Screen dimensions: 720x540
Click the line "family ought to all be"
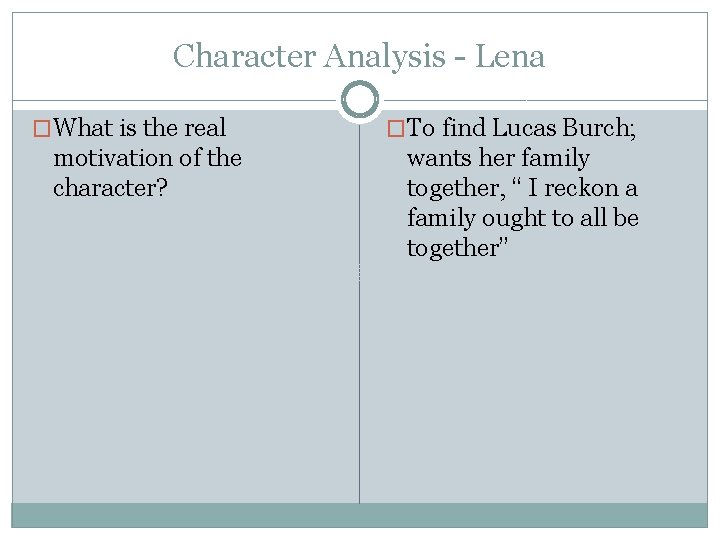point(522,218)
